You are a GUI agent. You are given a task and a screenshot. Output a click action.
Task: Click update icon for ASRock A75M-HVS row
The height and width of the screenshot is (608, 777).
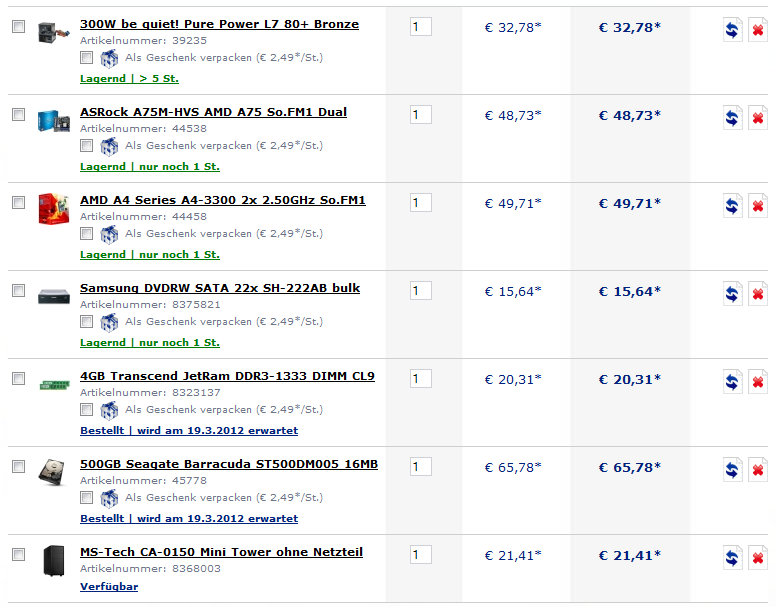tap(732, 118)
